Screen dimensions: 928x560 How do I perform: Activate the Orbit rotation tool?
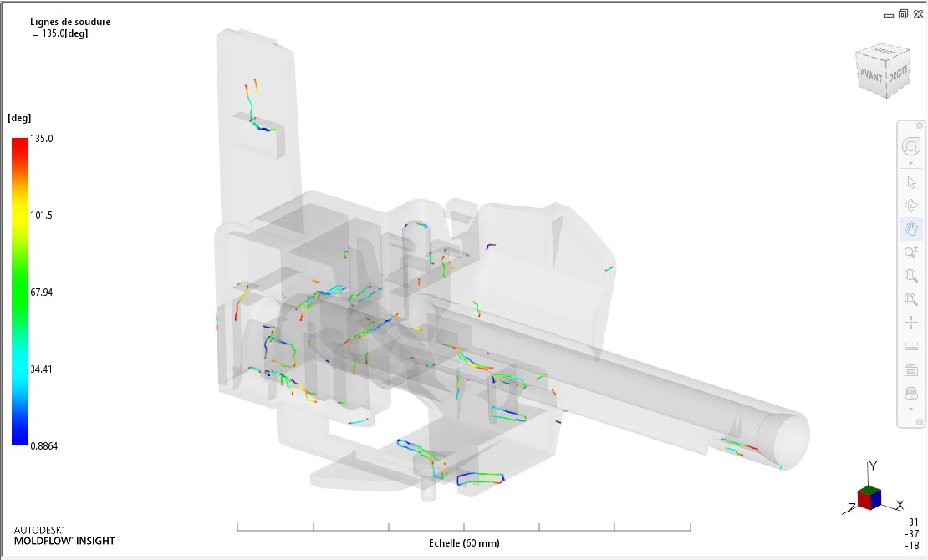[x=910, y=206]
